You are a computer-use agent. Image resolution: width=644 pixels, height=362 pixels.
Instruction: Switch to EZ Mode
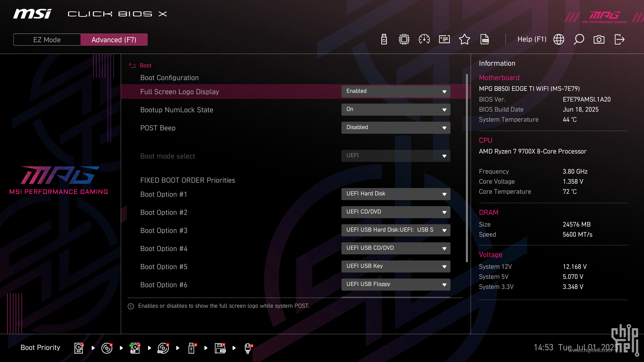[x=47, y=40]
